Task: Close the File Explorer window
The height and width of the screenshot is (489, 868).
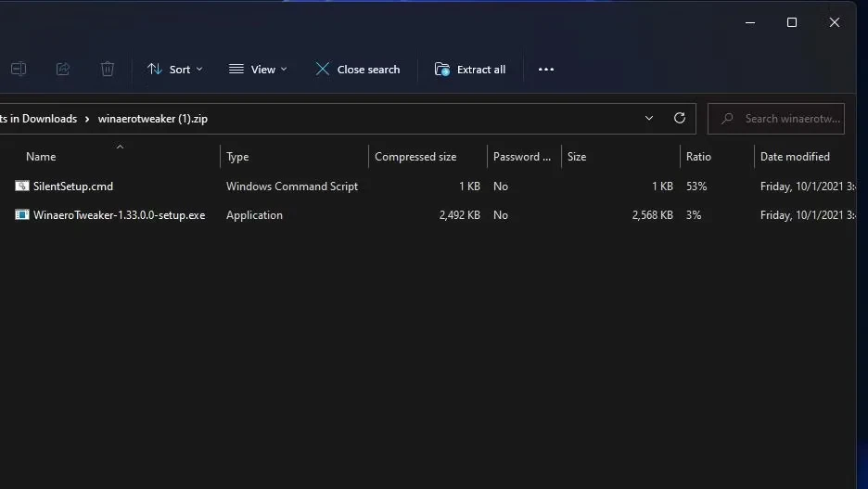Action: point(835,22)
